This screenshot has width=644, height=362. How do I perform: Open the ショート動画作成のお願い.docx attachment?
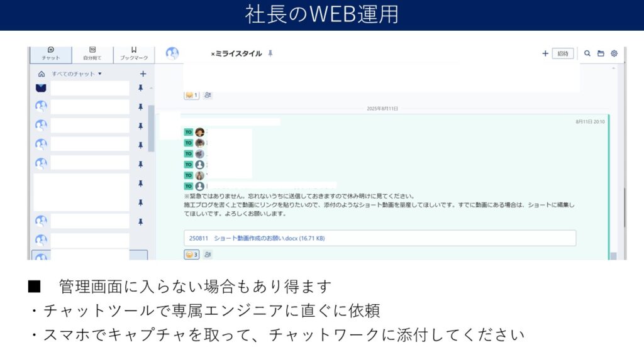[x=257, y=239]
